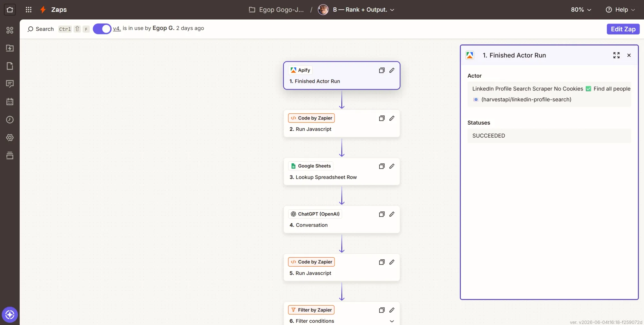Image resolution: width=644 pixels, height=325 pixels.
Task: Click the Apify logo in the side panel header
Action: pos(470,55)
